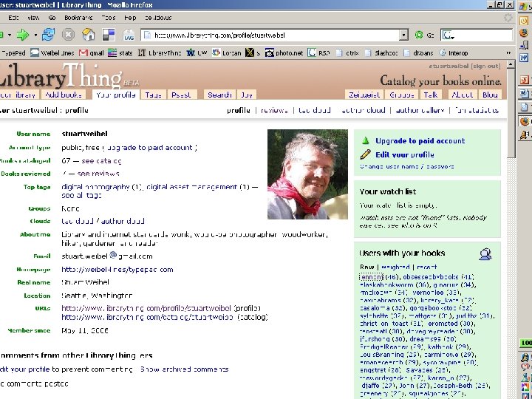Screen dimensions: 532x399
Task: Open the gmail bookmark
Action: (92, 53)
